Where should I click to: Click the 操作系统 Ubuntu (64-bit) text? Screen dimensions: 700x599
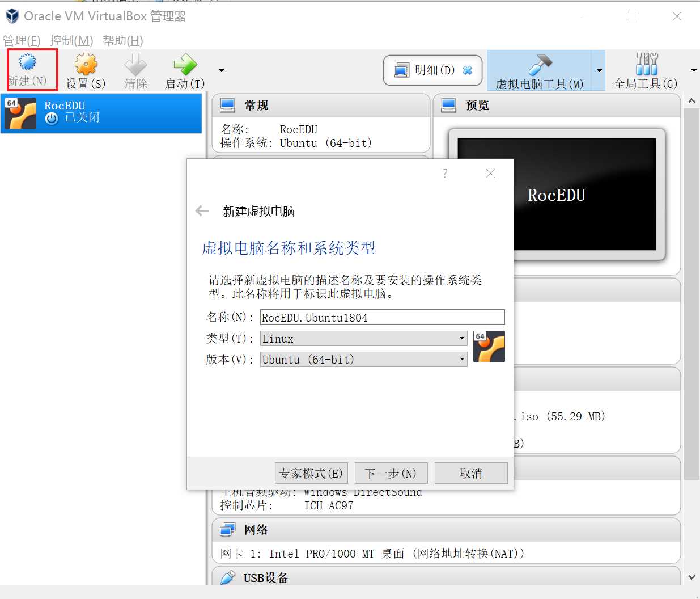click(296, 143)
